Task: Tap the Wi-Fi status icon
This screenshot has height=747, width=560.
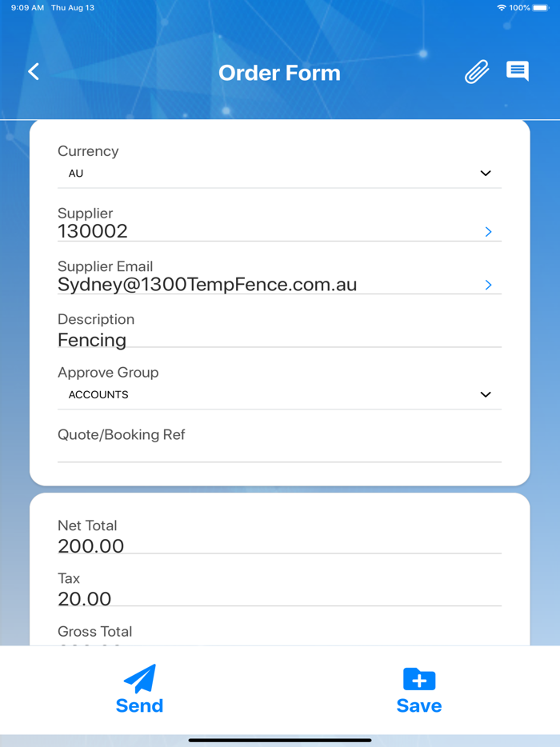Action: pos(502,8)
